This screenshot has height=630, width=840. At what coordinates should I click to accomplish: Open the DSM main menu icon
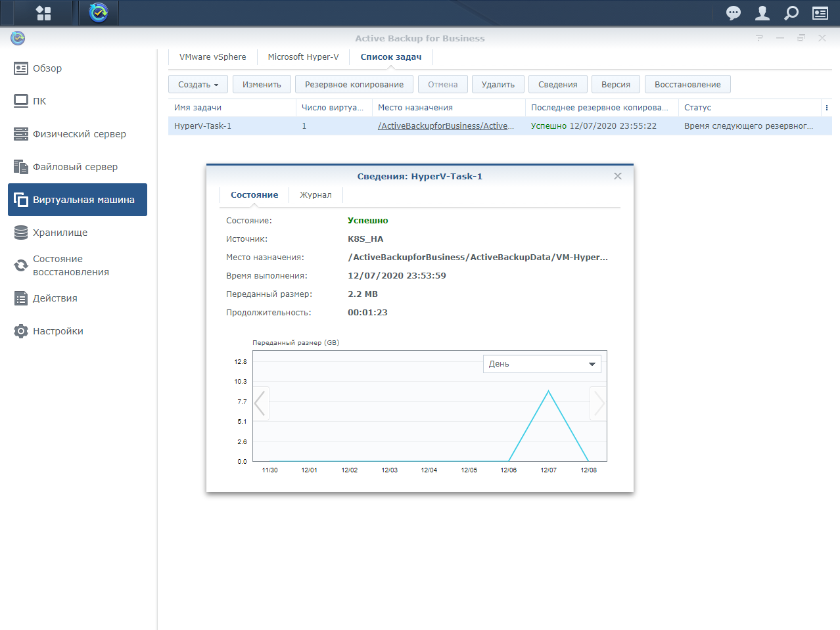pyautogui.click(x=43, y=12)
